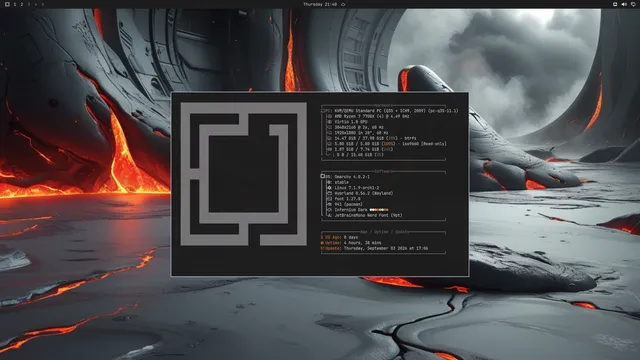
Task: Click the 'Software' section header
Action: coord(383,171)
